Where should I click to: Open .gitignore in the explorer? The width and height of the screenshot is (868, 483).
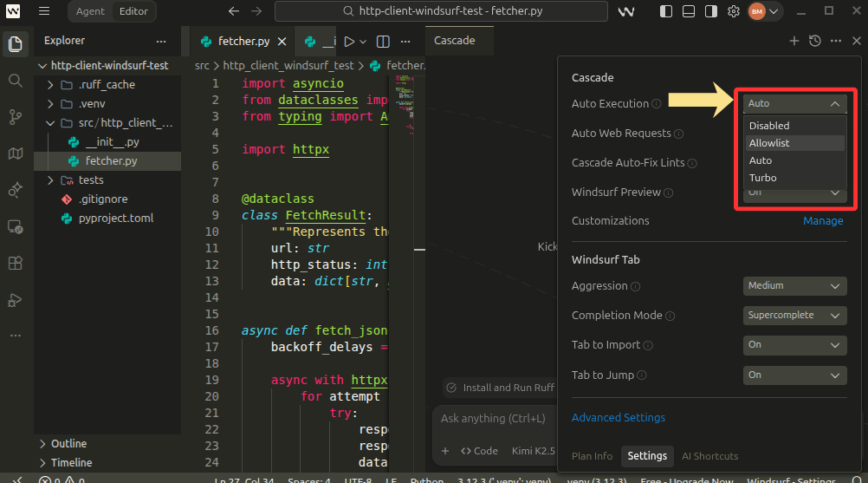[107, 199]
